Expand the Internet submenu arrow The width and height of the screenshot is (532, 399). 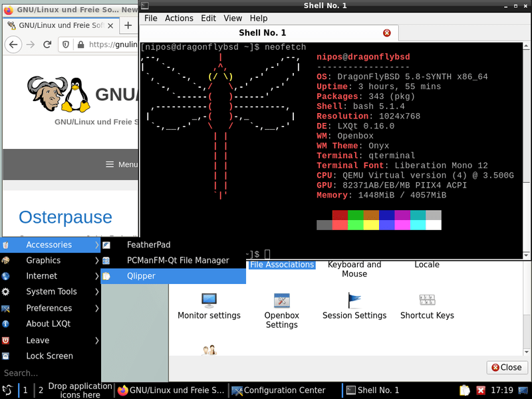pyautogui.click(x=96, y=276)
